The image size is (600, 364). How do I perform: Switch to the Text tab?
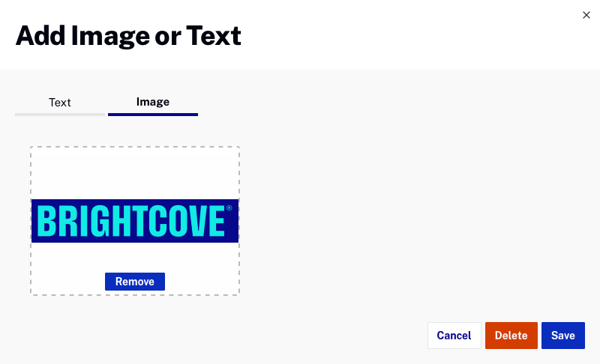(x=60, y=103)
